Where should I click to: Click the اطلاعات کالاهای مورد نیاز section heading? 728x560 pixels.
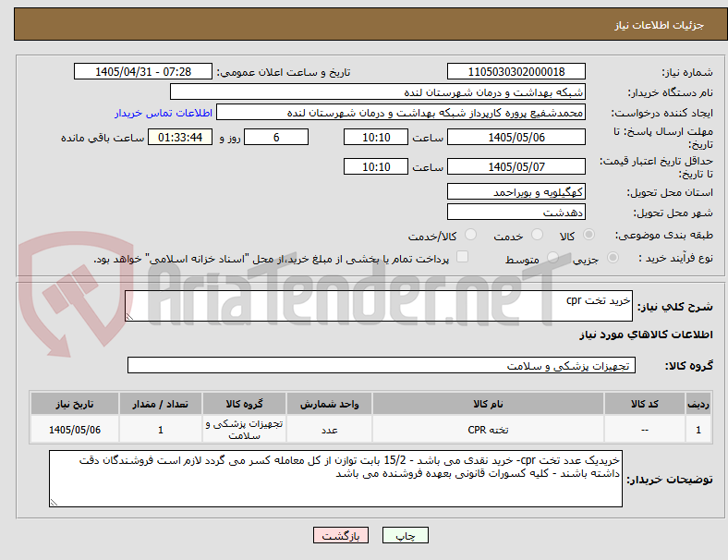pos(646,335)
